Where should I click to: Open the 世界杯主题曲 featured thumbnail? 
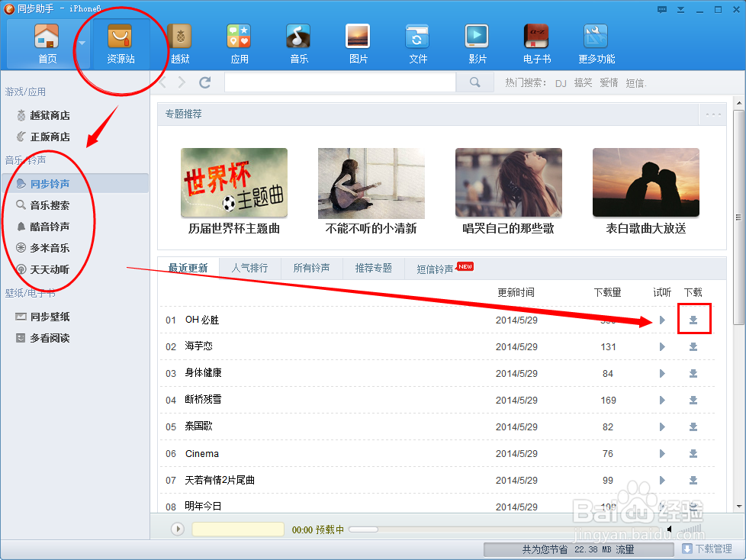[x=234, y=183]
